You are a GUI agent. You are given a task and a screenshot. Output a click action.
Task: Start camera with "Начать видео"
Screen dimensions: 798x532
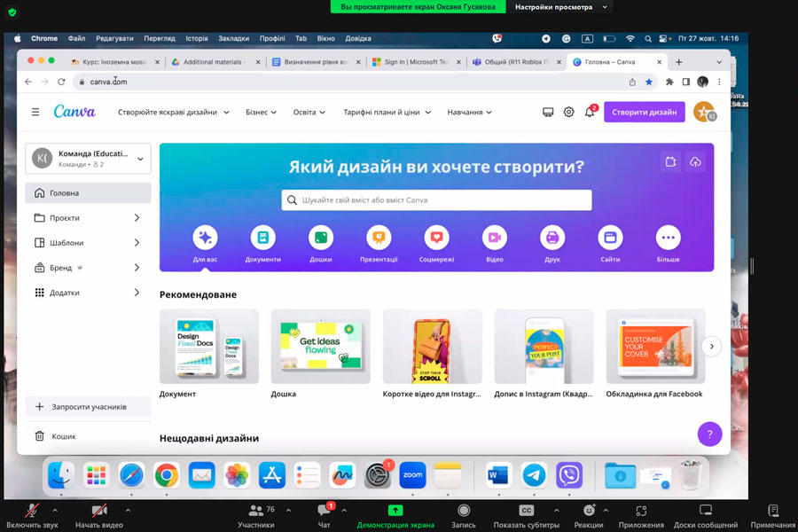coord(99,516)
